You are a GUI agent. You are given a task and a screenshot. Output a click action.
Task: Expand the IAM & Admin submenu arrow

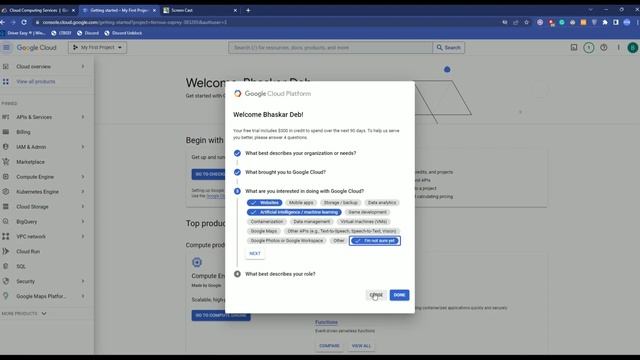point(83,147)
